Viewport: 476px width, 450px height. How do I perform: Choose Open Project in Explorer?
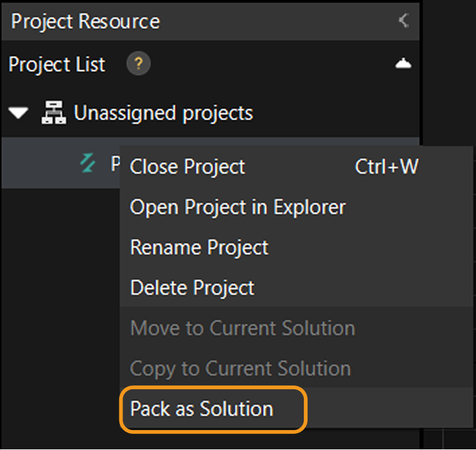(x=238, y=207)
